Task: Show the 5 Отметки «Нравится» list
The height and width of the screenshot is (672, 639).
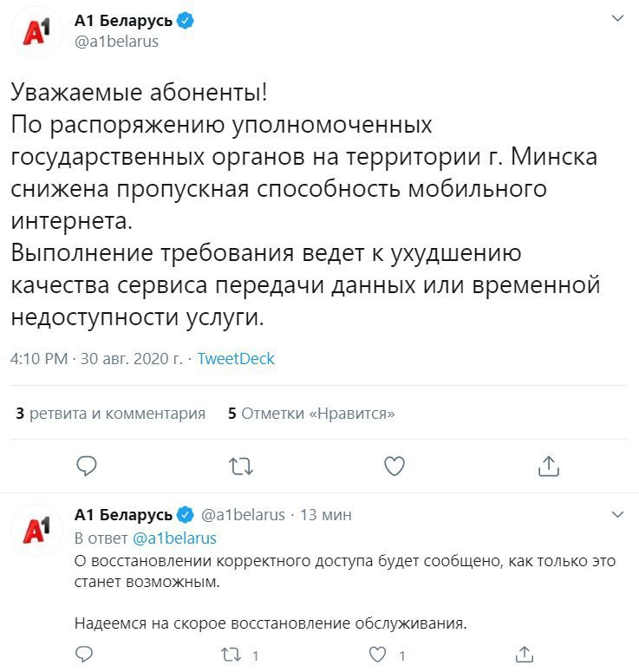Action: (x=311, y=414)
